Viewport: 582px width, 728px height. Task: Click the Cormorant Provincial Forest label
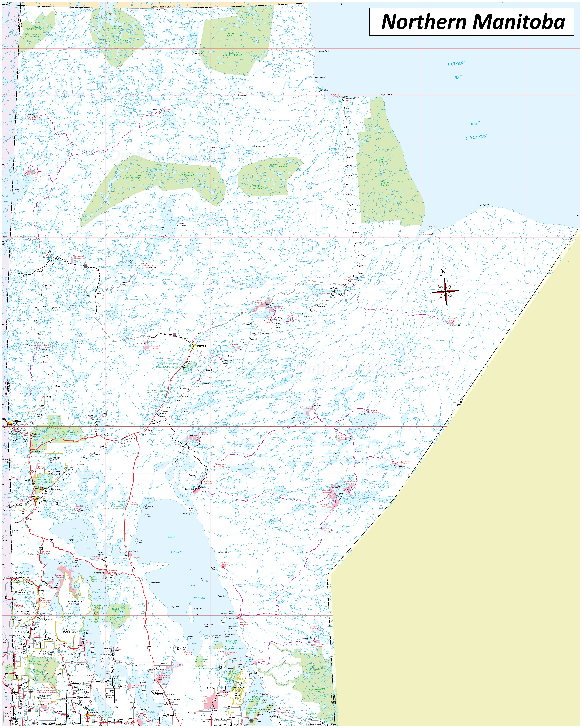point(54,460)
